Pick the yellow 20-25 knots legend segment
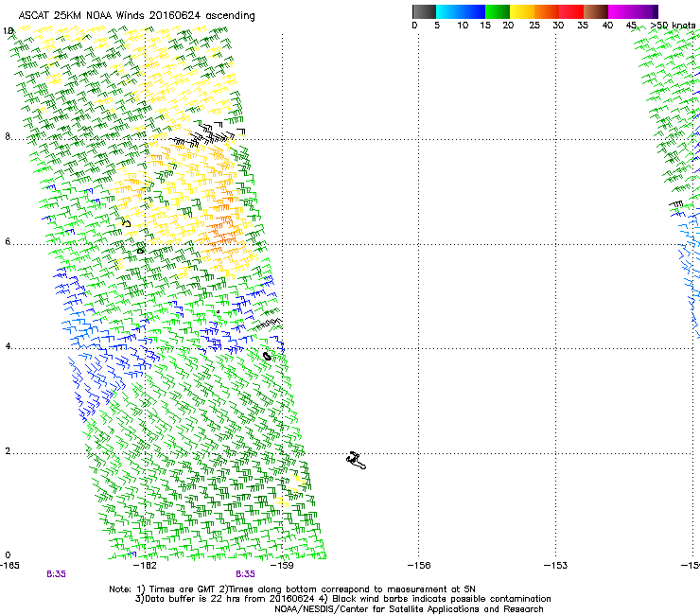Viewport: 700px width, 615px height. (x=522, y=11)
